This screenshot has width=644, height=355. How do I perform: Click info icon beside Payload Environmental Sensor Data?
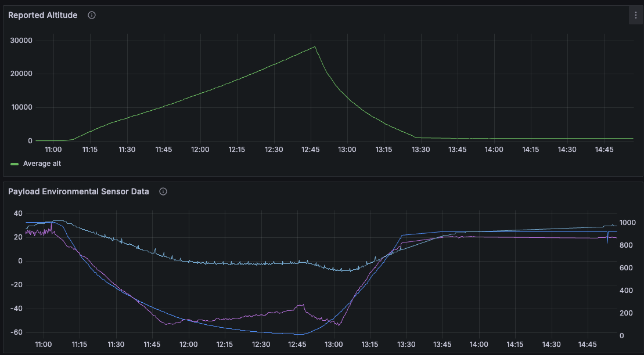click(x=163, y=191)
